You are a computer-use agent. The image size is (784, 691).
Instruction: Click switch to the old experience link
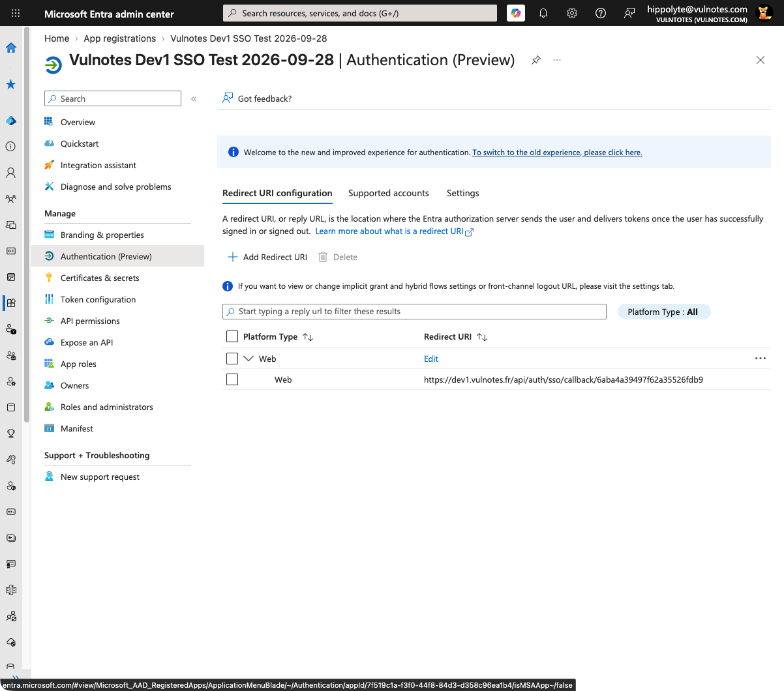(x=557, y=153)
